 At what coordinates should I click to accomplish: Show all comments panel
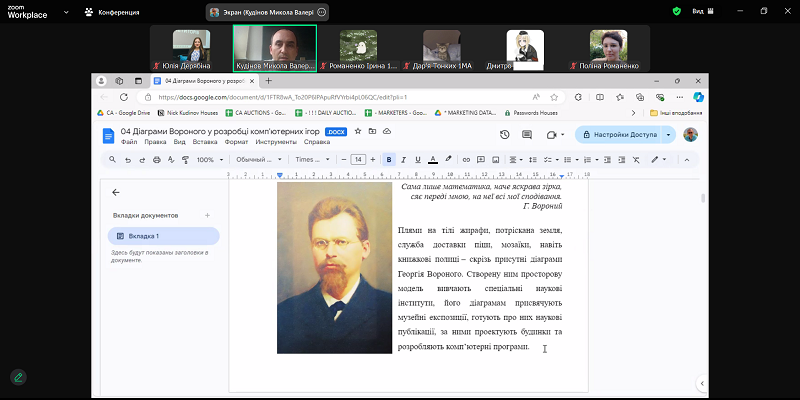click(x=527, y=135)
